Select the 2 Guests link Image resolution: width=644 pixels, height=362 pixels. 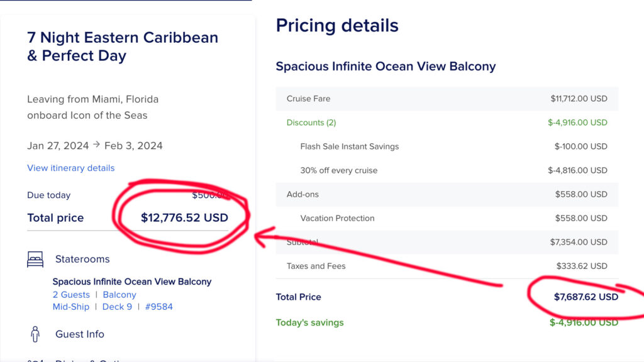point(71,295)
